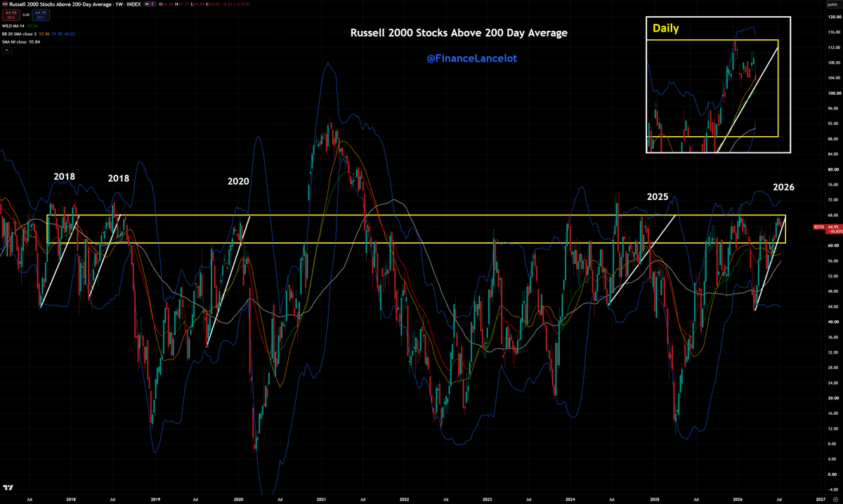The height and width of the screenshot is (504, 843).
Task: Click the blue BUY 64.95 button
Action: pos(41,15)
